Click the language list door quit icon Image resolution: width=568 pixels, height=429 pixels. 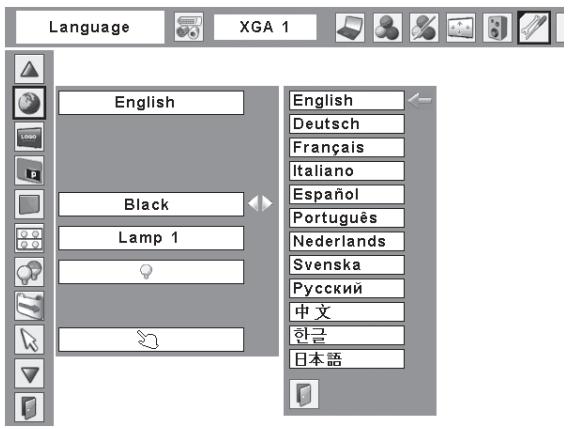[304, 394]
